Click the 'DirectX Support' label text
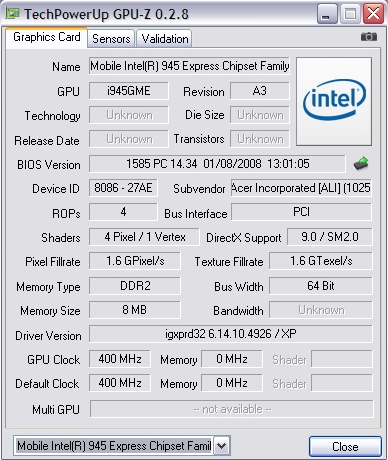 (x=244, y=238)
